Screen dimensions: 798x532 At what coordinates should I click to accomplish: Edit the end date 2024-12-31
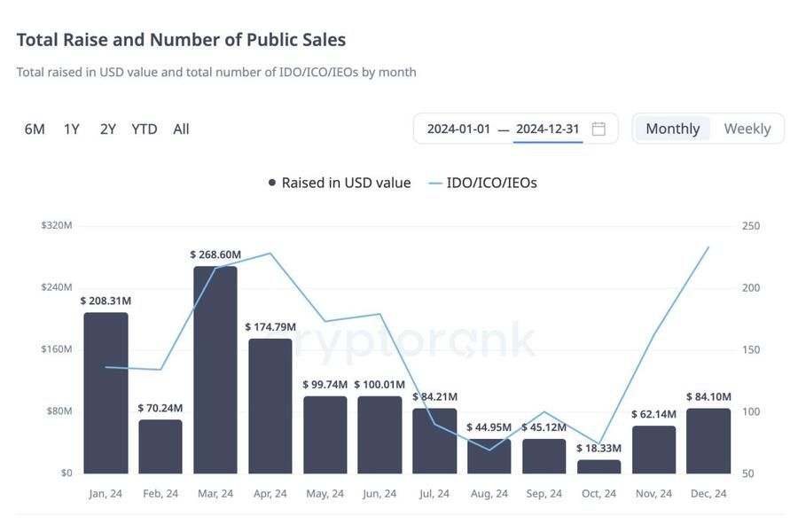click(548, 129)
